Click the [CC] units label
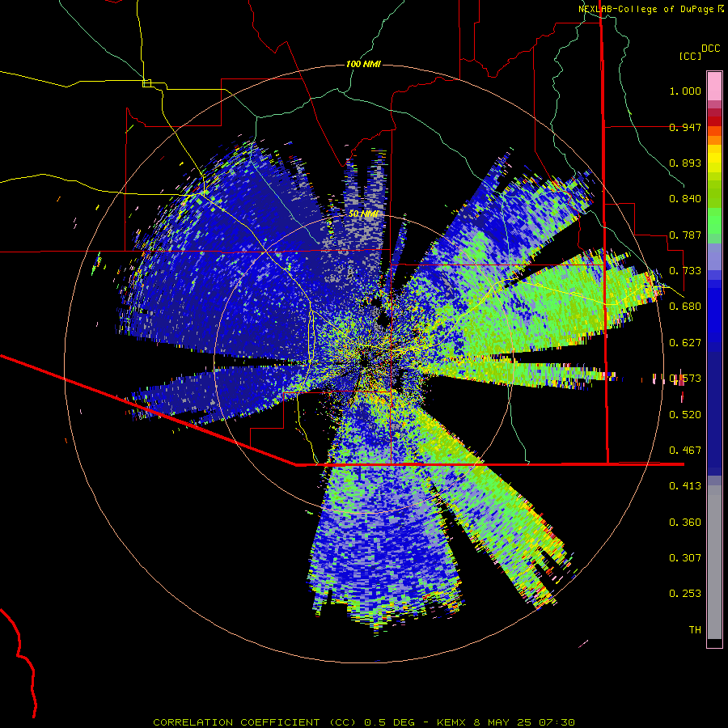 (690, 56)
